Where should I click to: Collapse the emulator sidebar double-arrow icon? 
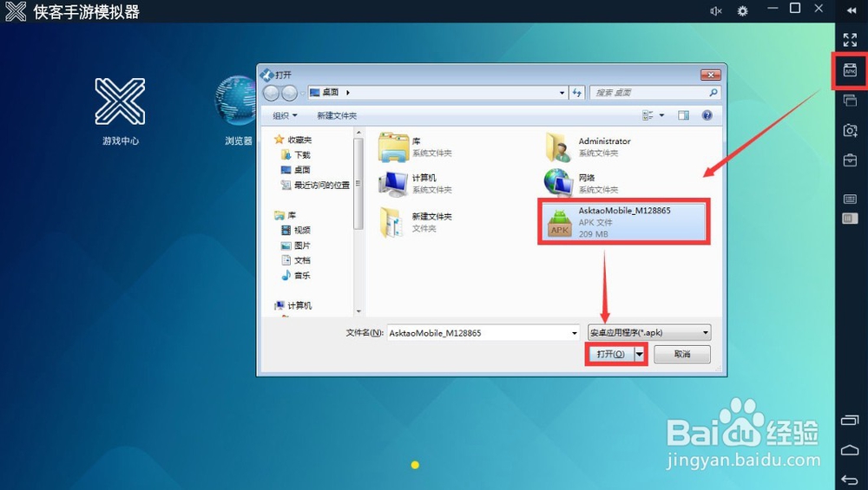click(x=851, y=10)
